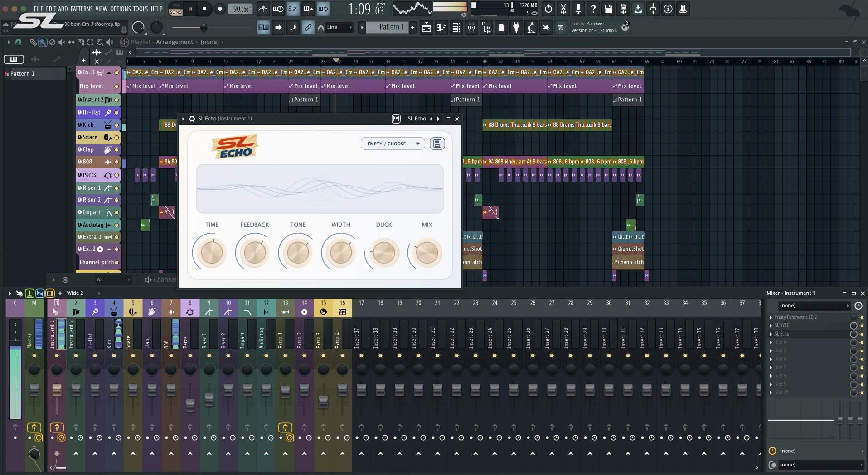868x475 pixels.
Task: Click the SL Echo MIX knob
Action: [x=427, y=253]
